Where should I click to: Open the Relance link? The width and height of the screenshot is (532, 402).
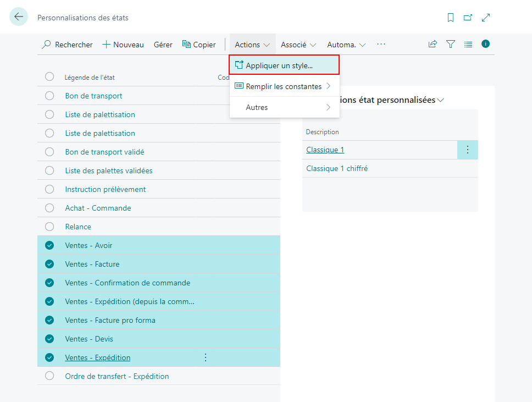point(78,227)
